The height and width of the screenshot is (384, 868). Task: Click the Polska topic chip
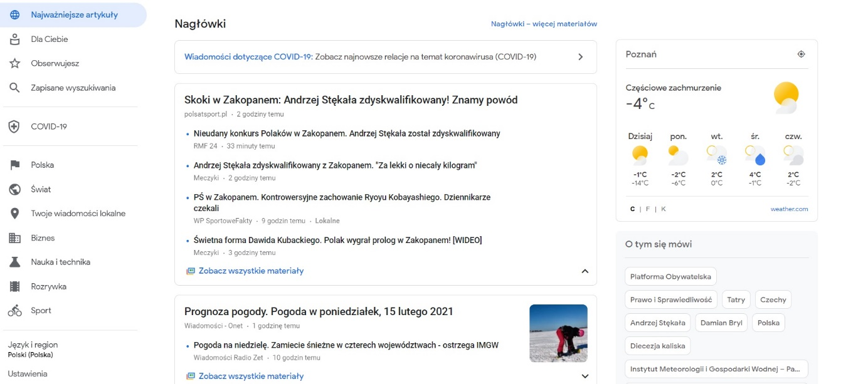(x=768, y=323)
